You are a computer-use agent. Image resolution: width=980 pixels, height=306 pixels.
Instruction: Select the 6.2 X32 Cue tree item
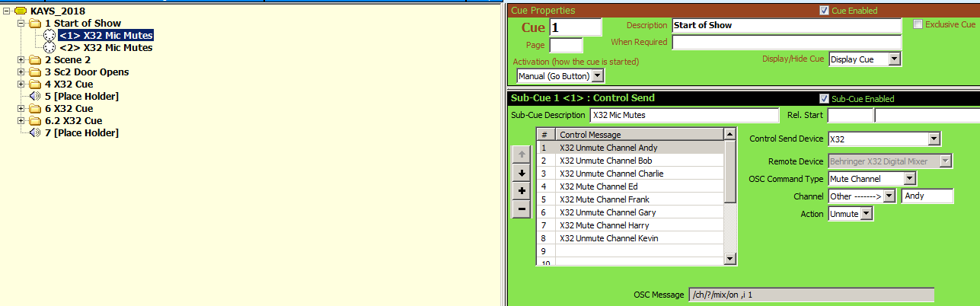pos(73,121)
